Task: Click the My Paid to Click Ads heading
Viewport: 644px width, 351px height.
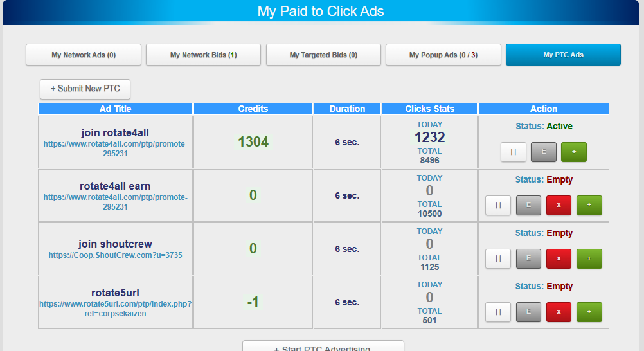Action: click(321, 11)
